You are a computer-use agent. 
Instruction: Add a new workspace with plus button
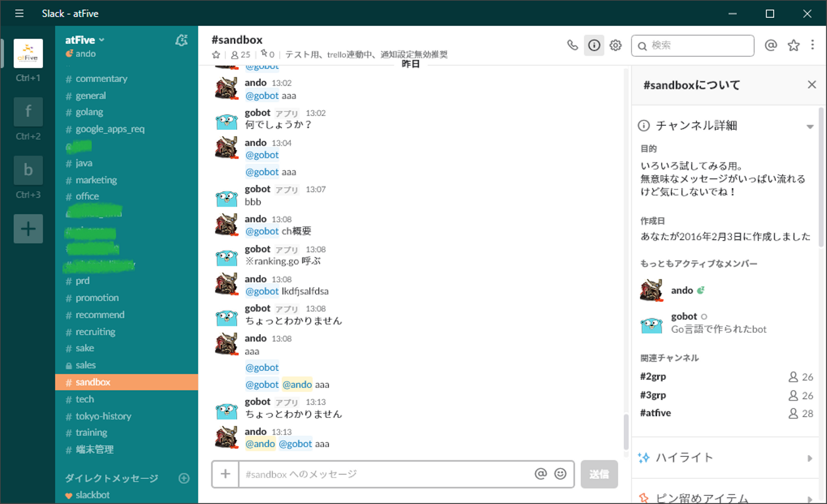[28, 228]
